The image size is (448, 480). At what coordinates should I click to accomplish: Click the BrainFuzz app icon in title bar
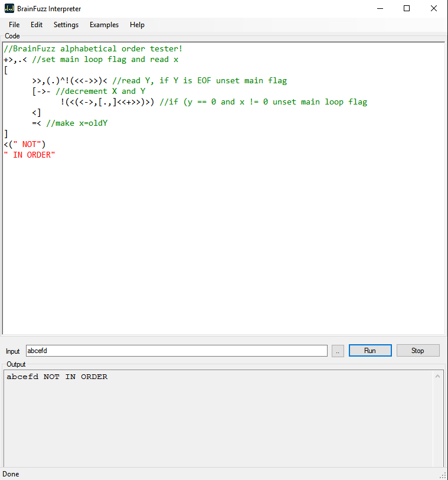point(9,9)
